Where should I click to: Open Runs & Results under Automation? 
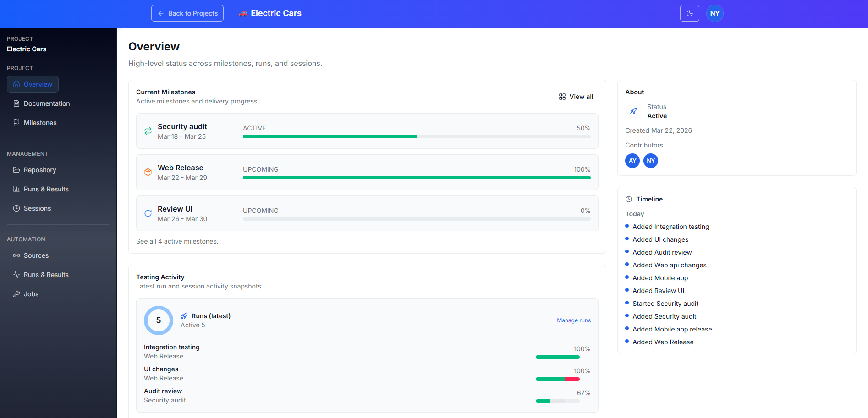pyautogui.click(x=45, y=275)
